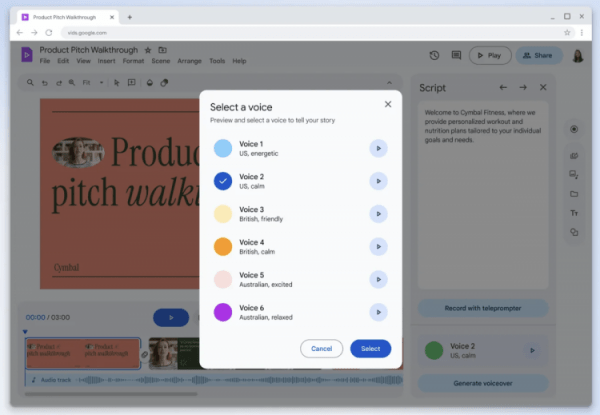The width and height of the screenshot is (600, 415).
Task: Share the video with Share button
Action: [539, 55]
